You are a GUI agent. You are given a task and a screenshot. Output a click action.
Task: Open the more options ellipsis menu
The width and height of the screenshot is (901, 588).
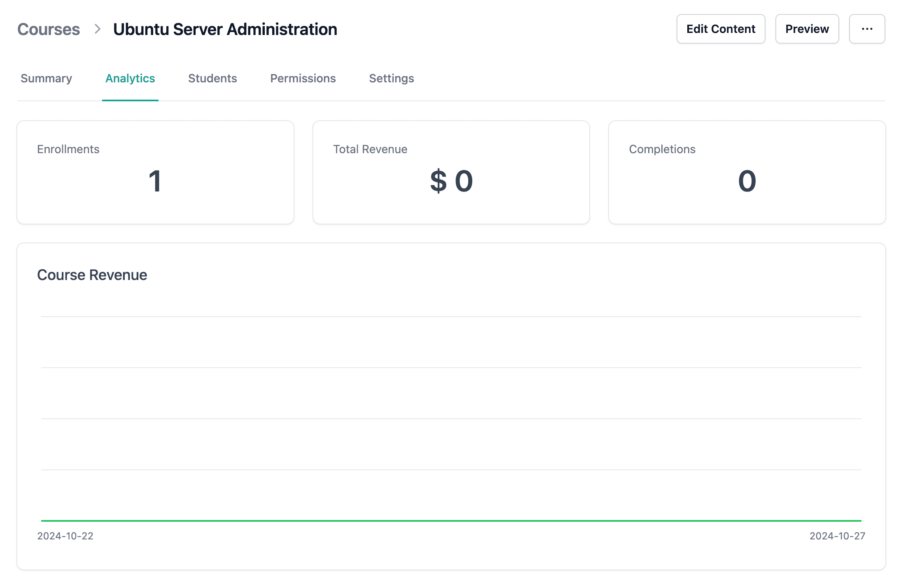point(867,29)
